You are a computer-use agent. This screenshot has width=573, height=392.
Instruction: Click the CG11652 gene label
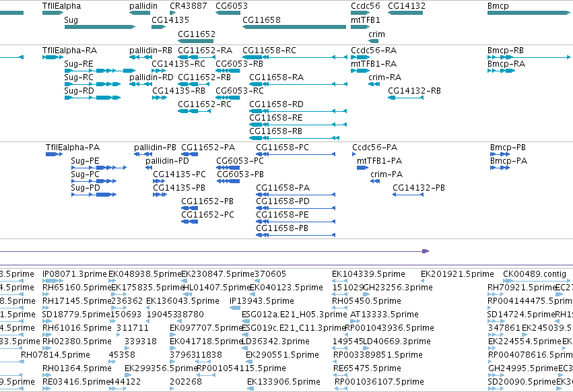pyautogui.click(x=196, y=34)
